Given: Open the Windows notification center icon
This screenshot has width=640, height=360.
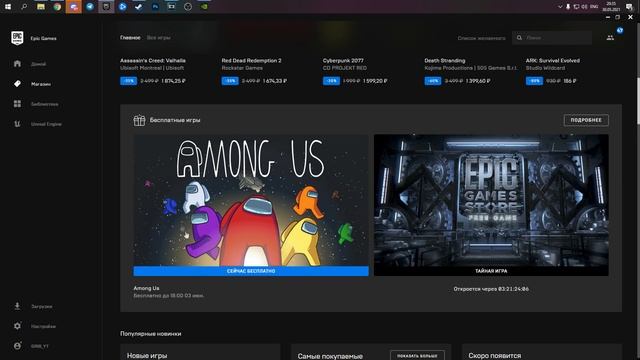Looking at the screenshot, I should [629, 7].
